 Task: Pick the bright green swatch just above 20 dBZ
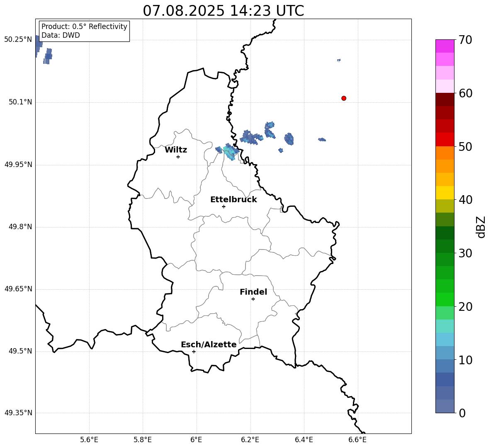(445, 299)
